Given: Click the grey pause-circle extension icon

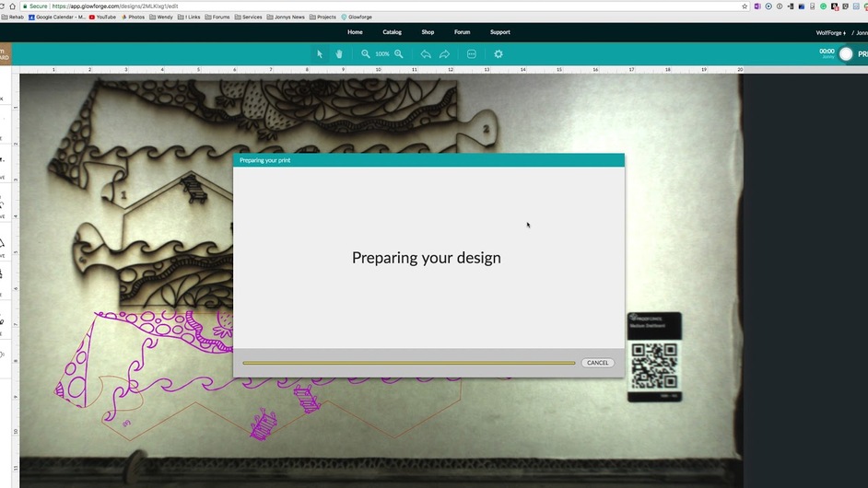Looking at the screenshot, I should [x=780, y=6].
